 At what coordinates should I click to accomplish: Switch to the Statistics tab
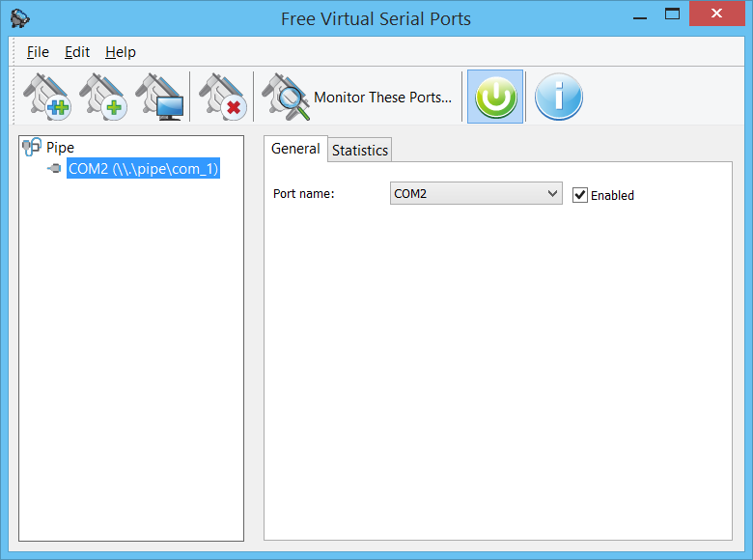pos(360,150)
